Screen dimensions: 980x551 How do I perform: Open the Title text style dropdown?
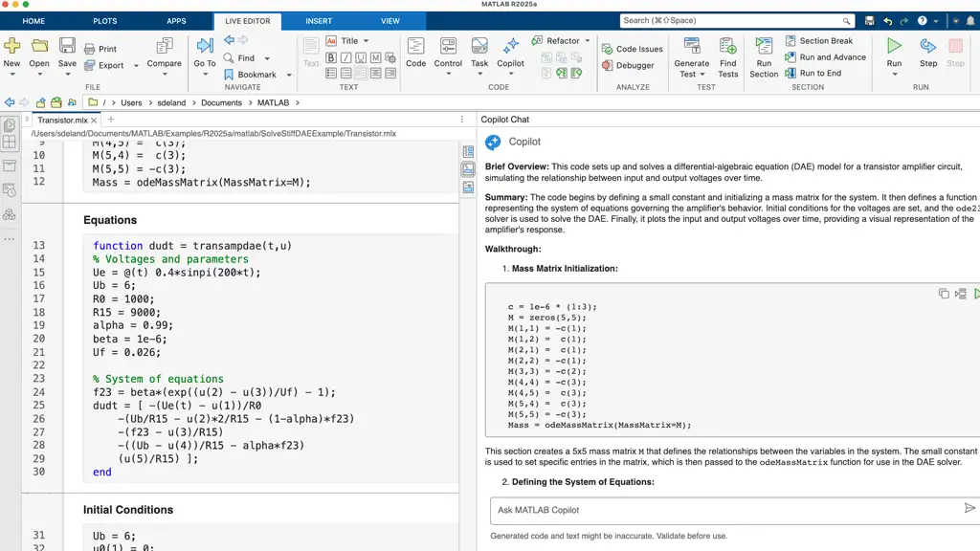[x=365, y=41]
